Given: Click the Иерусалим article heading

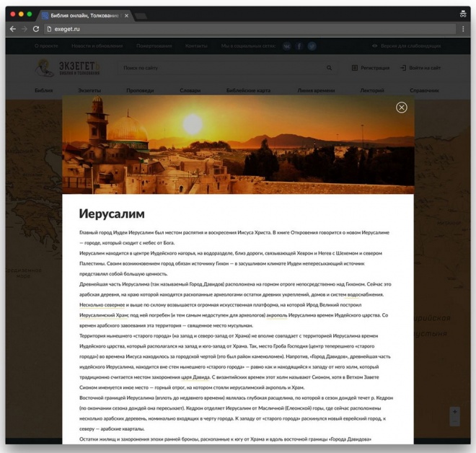Looking at the screenshot, I should point(112,214).
